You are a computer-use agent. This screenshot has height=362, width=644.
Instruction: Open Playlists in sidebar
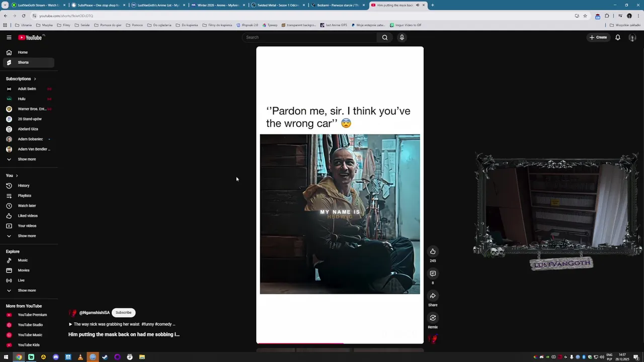(28, 196)
